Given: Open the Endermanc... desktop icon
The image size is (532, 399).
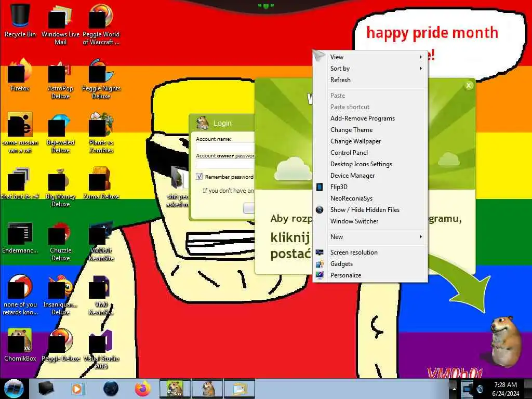Looking at the screenshot, I should click(x=20, y=237).
